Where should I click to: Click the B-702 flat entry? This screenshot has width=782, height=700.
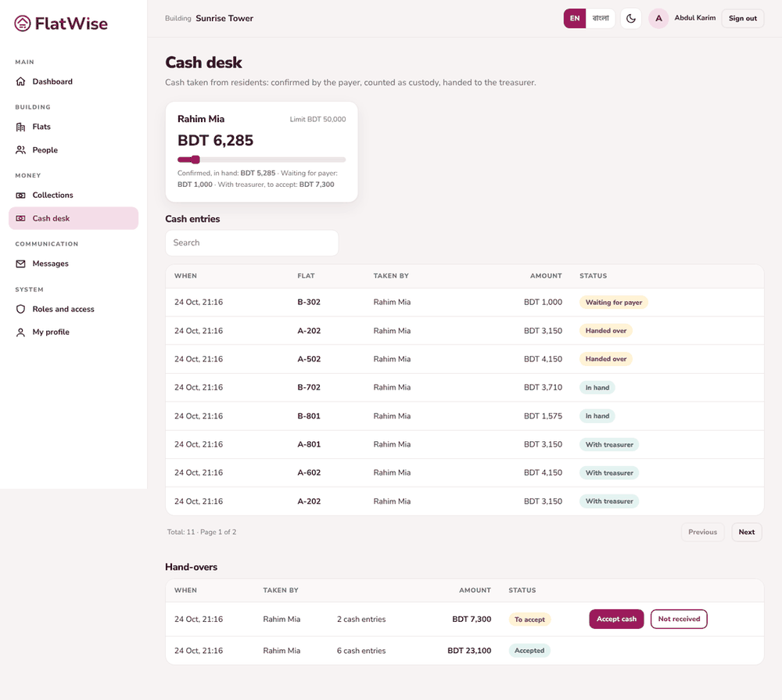309,388
